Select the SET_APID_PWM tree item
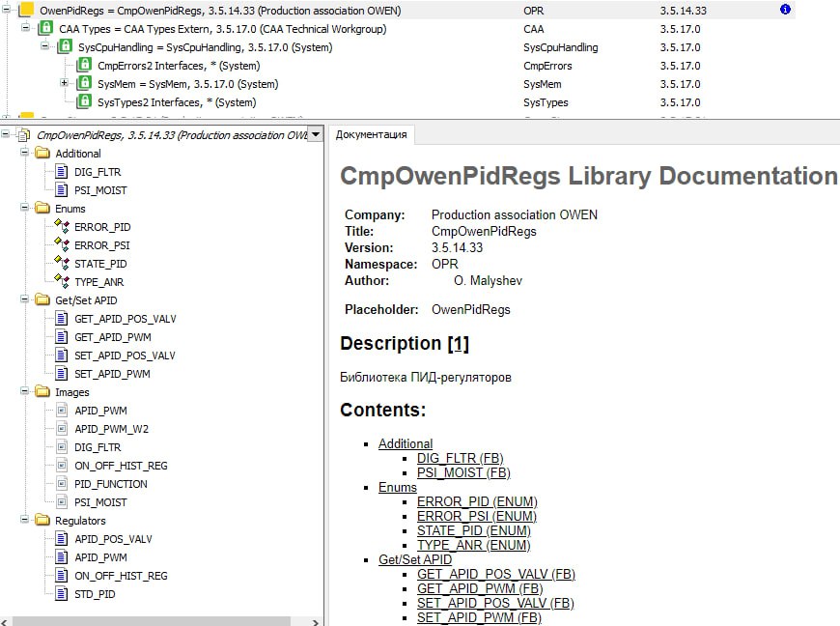 pos(113,374)
